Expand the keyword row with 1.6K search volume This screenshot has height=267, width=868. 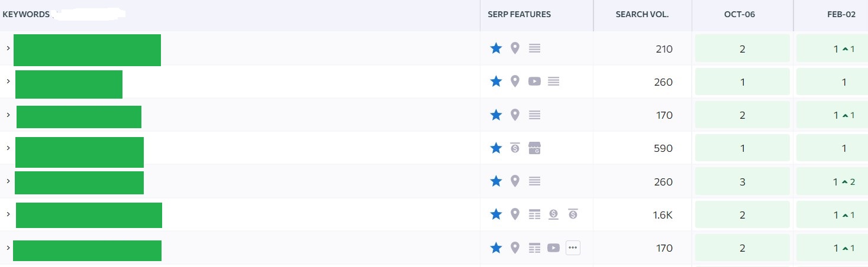click(8, 214)
